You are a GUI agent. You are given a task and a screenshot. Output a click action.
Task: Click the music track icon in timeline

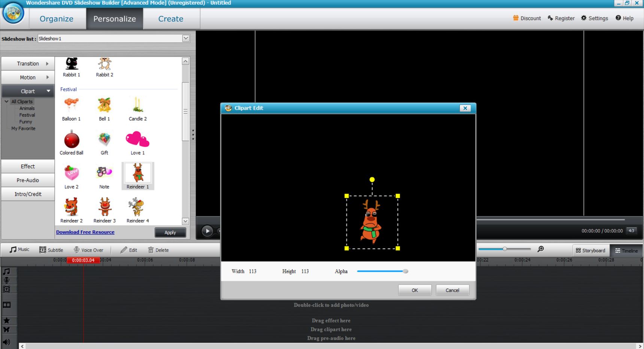(x=6, y=271)
